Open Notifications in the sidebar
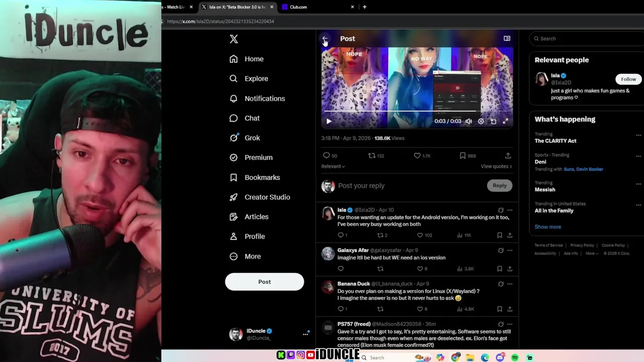Screen dimensions: 644x362 click(x=257, y=99)
